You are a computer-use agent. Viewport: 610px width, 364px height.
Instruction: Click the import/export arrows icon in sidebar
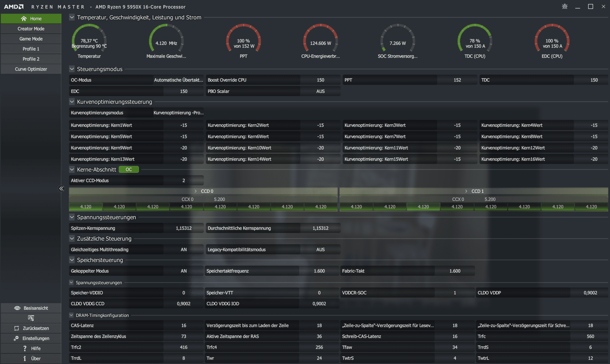tap(31, 318)
